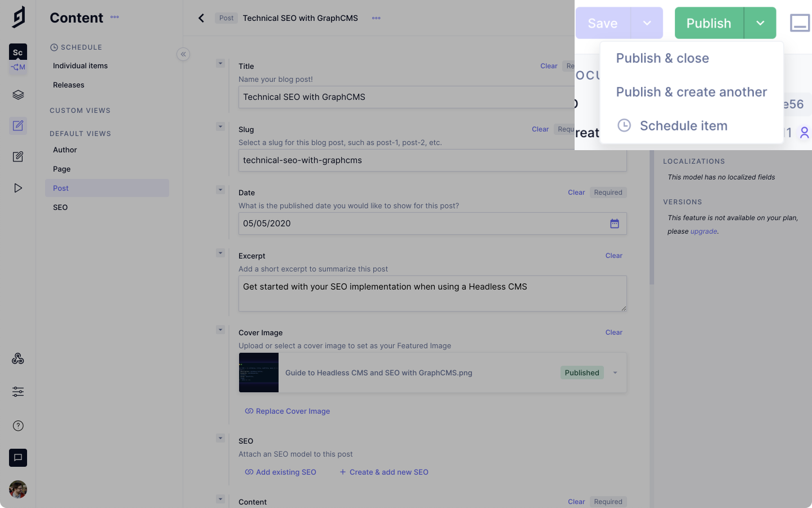This screenshot has height=508, width=812.
Task: Click the clock icon for Schedule item
Action: tap(624, 125)
